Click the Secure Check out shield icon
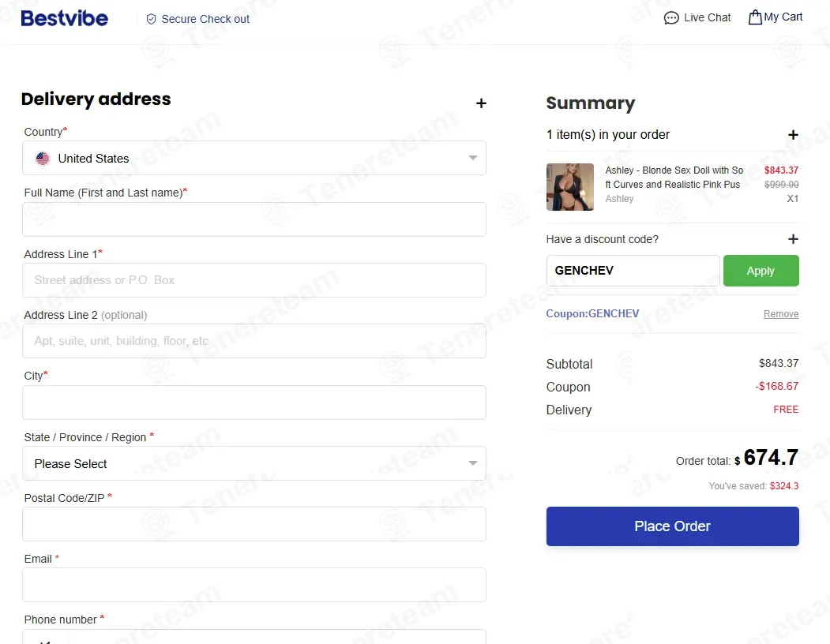 click(x=151, y=19)
